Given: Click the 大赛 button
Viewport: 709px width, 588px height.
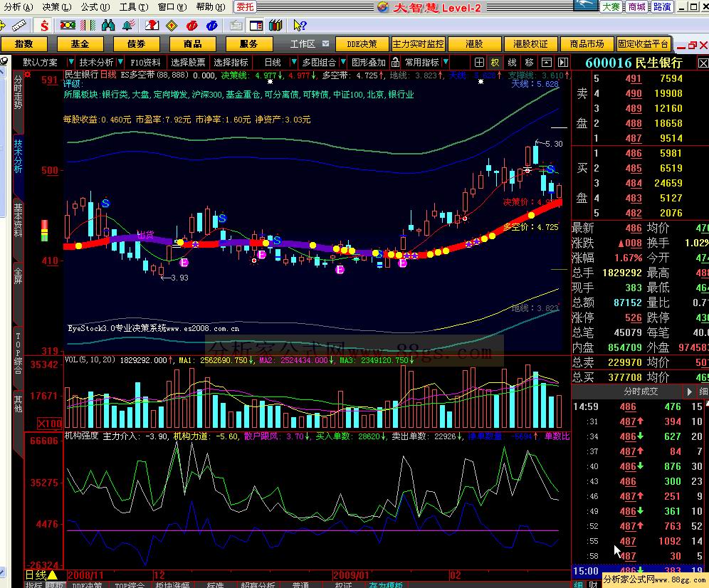Looking at the screenshot, I should [x=611, y=7].
